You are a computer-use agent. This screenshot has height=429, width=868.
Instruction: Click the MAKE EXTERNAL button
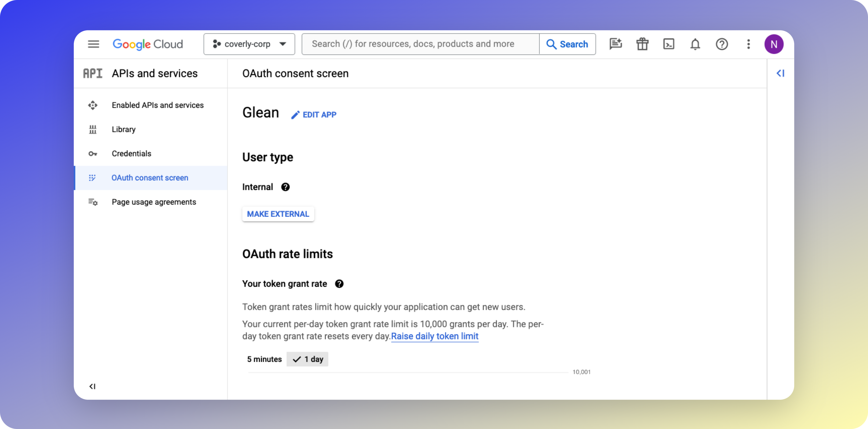pos(278,214)
